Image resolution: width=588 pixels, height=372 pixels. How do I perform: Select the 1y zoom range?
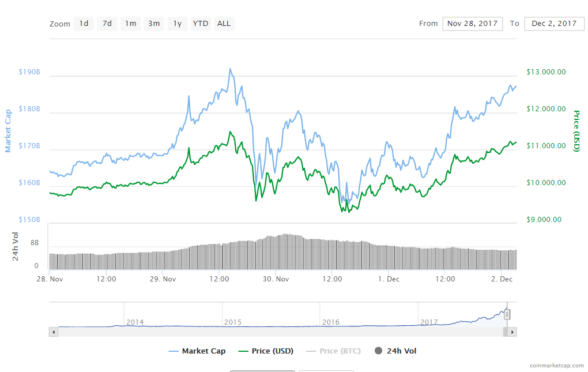[x=176, y=24]
